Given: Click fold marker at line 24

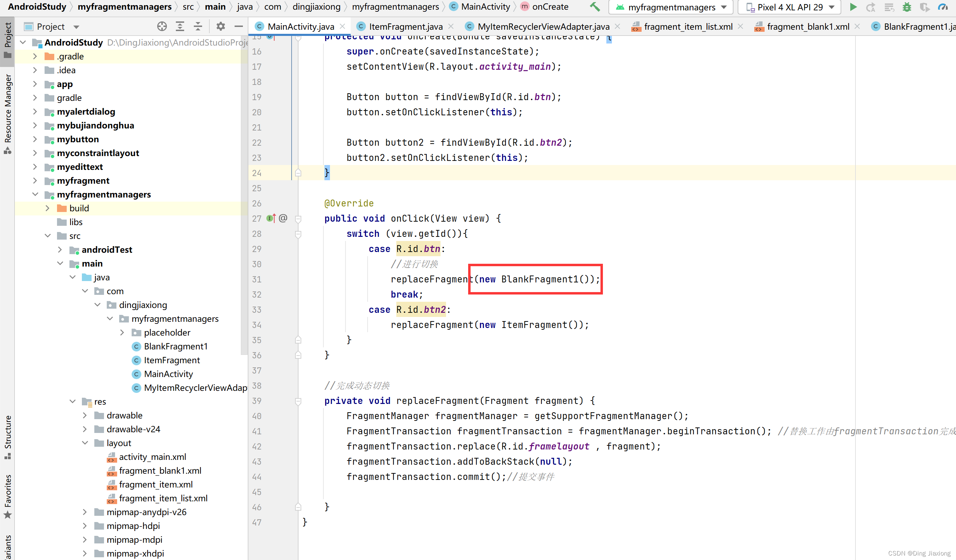Looking at the screenshot, I should 298,173.
